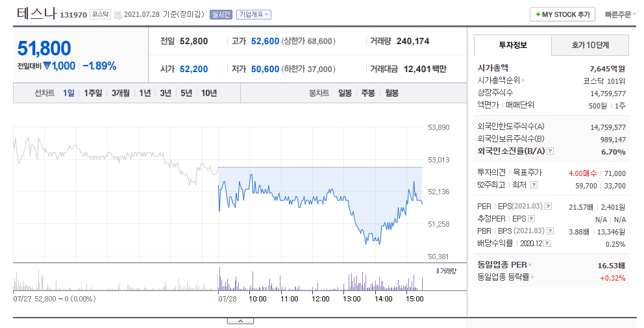Click the -1.89% change percentage
Screen dimensions: 644x328
click(x=99, y=66)
